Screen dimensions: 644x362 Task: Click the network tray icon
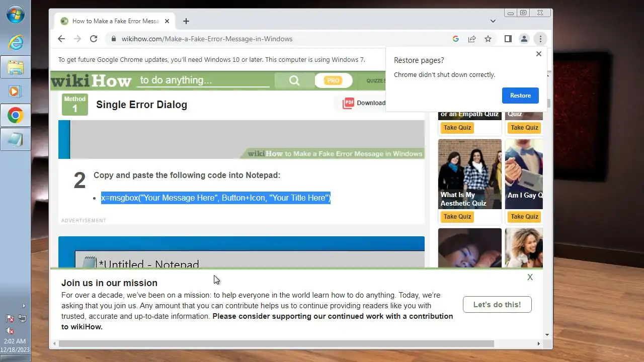pyautogui.click(x=22, y=318)
